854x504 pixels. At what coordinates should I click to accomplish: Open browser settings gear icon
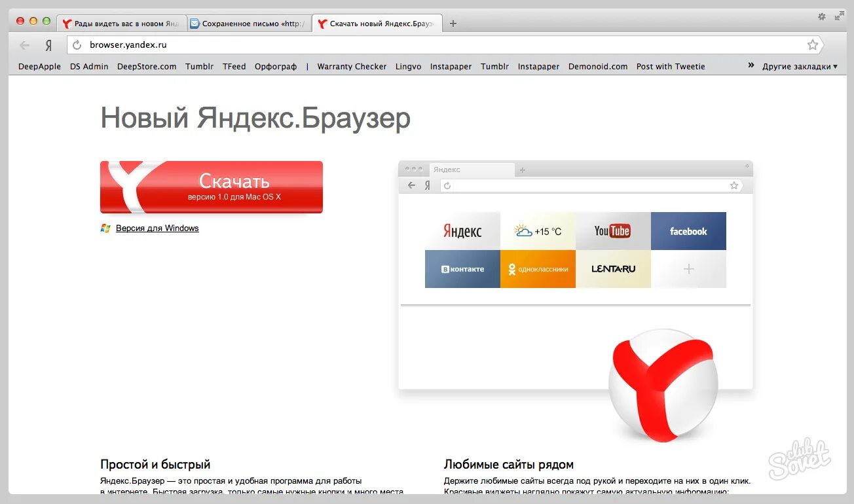coord(822,16)
